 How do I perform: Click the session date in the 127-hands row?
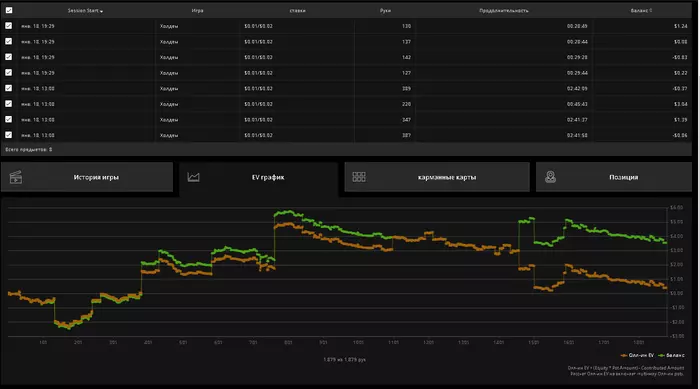38,73
